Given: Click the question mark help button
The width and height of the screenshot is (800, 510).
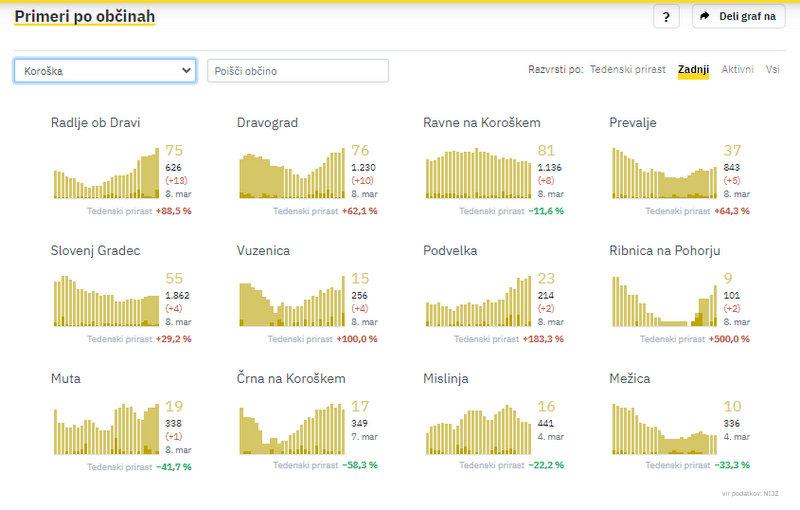Looking at the screenshot, I should coord(666,17).
